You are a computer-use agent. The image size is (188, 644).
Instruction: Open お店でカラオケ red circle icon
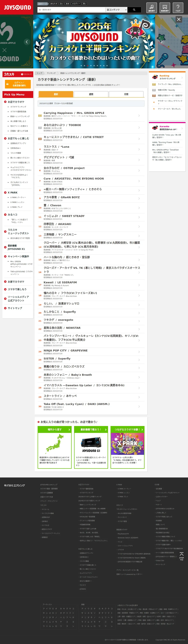click(x=5, y=102)
